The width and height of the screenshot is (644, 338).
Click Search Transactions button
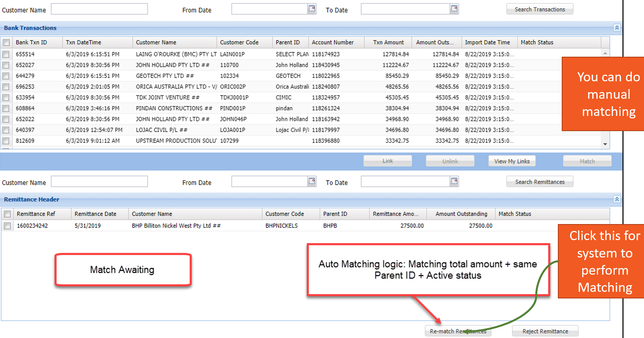pos(539,9)
